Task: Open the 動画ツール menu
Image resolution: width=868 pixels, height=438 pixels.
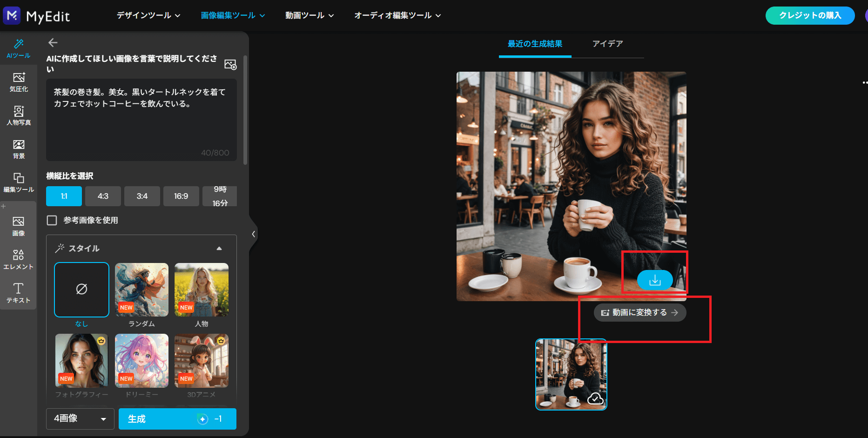Action: coord(310,15)
